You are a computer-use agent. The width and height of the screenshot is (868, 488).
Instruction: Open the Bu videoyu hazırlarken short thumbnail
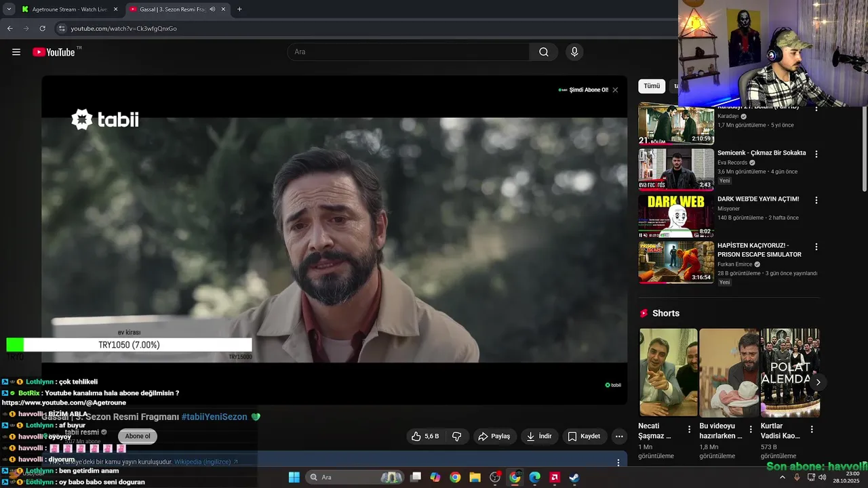(729, 372)
